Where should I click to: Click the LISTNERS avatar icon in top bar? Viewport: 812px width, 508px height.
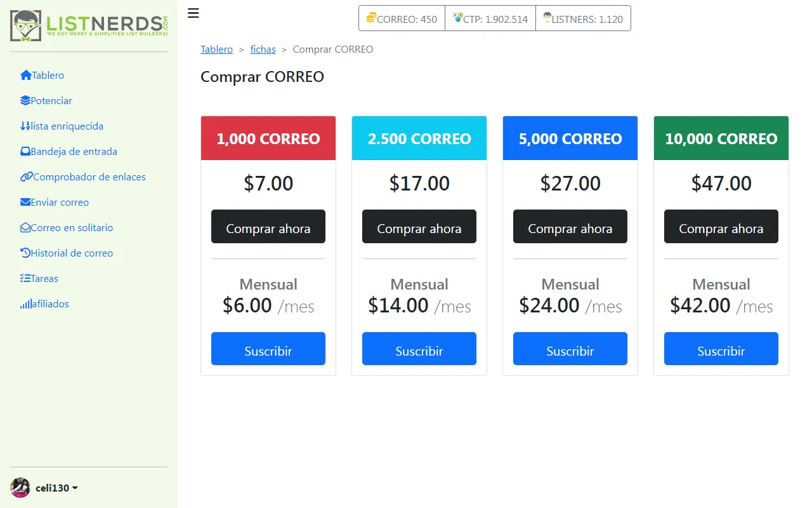tap(547, 18)
